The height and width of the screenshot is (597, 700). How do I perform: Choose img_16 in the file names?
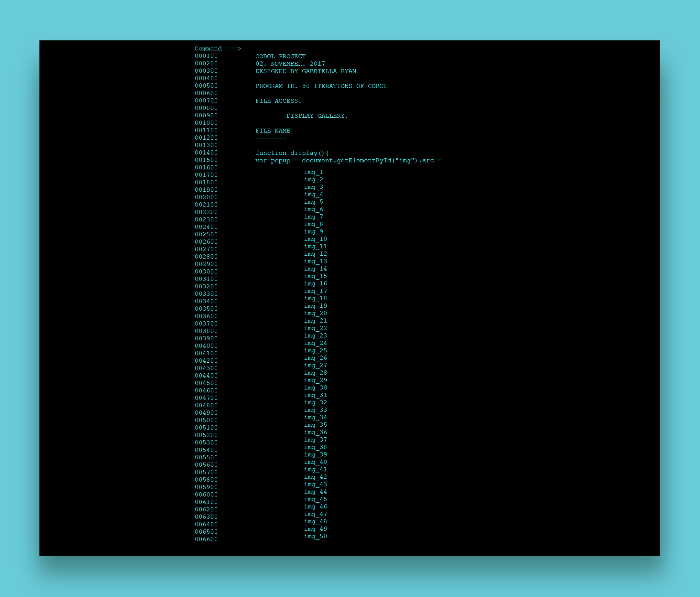tap(315, 284)
